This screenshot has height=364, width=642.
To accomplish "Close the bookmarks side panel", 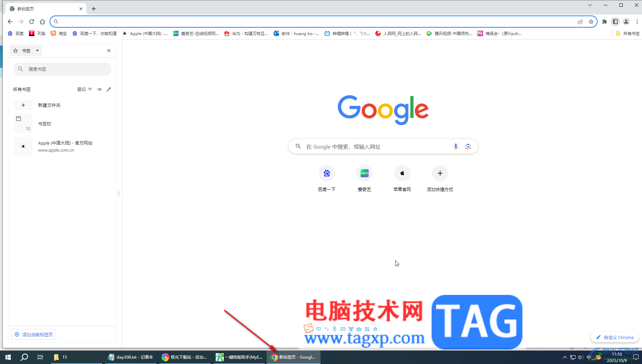I will click(x=109, y=51).
